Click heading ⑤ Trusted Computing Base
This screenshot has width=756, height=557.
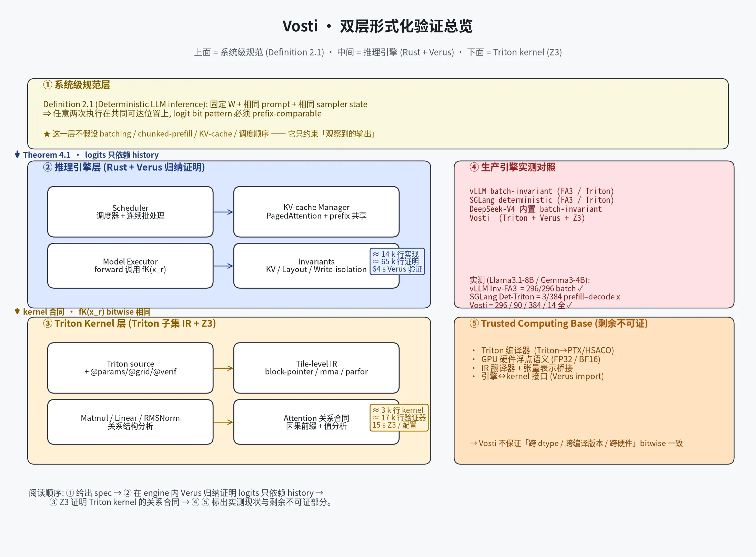559,324
